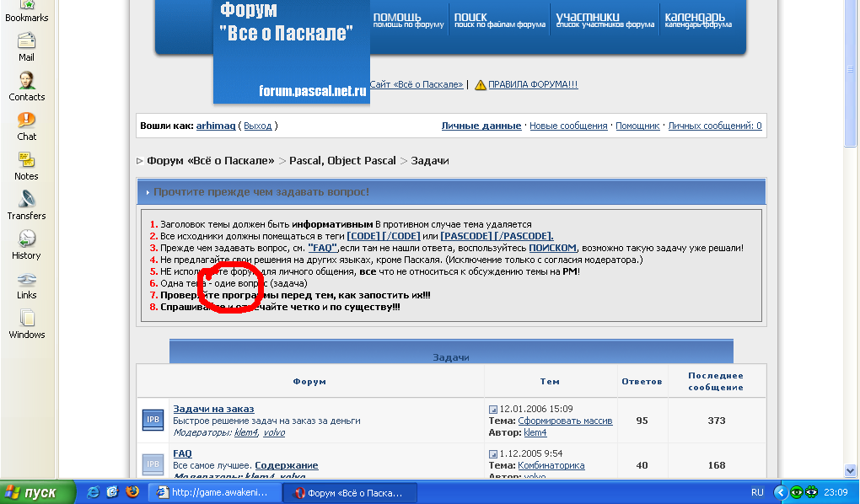Image resolution: width=860 pixels, height=504 pixels.
Task: Open the Mail panel in sidebar
Action: click(26, 46)
